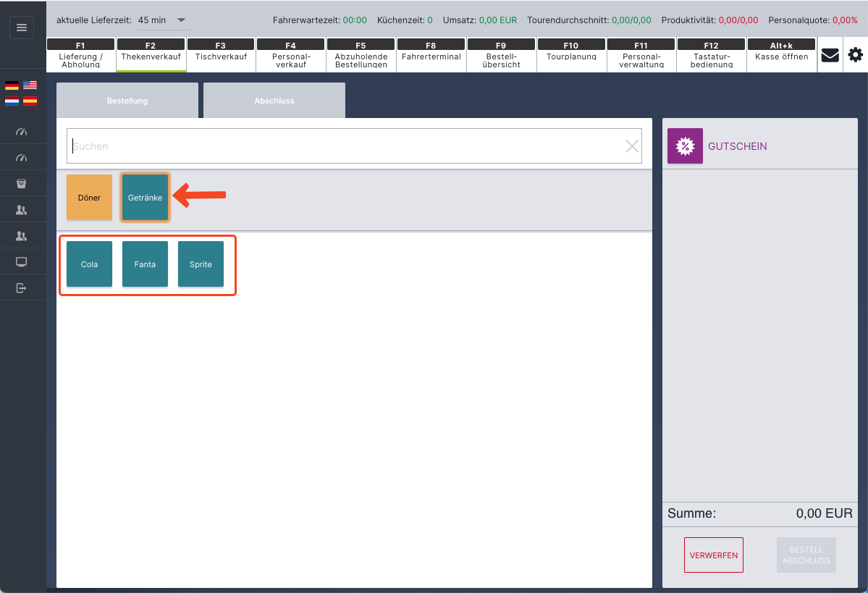This screenshot has height=593, width=868.
Task: Click the logout sidebar icon
Action: coord(22,288)
